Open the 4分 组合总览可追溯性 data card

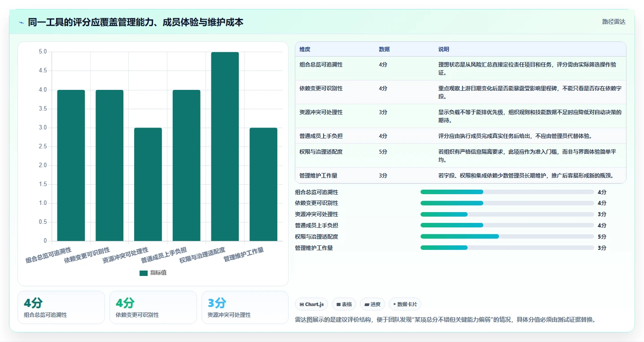[61, 307]
